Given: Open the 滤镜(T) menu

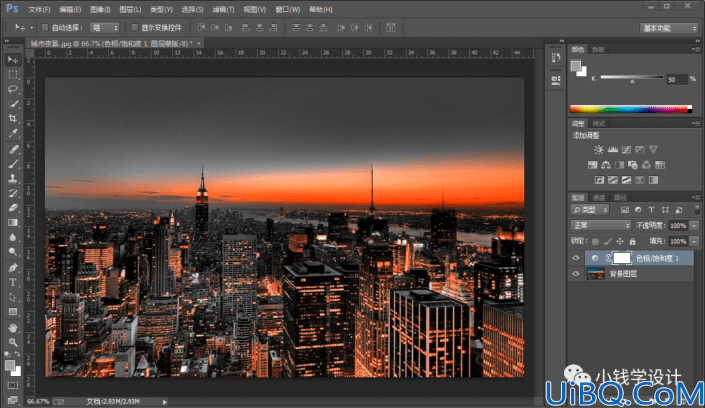Looking at the screenshot, I should [x=223, y=9].
